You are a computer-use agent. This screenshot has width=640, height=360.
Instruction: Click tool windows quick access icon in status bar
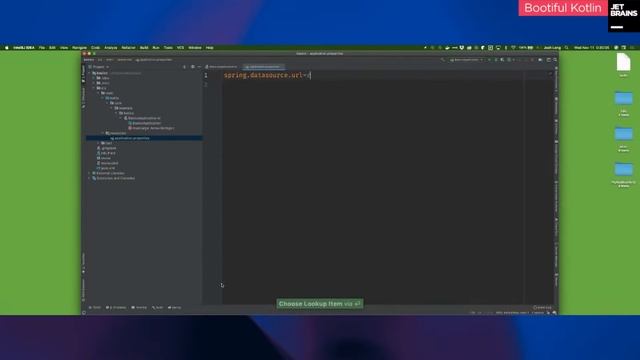pos(84,313)
